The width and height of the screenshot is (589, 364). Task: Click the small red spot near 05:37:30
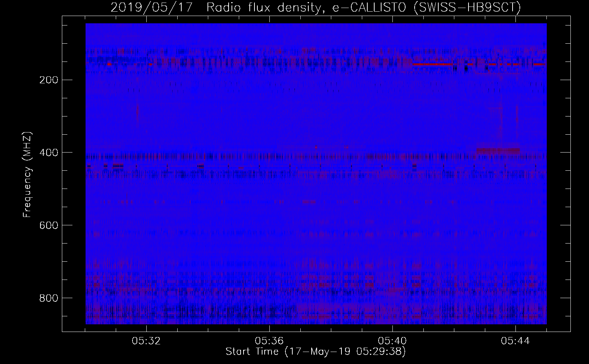tap(316, 147)
